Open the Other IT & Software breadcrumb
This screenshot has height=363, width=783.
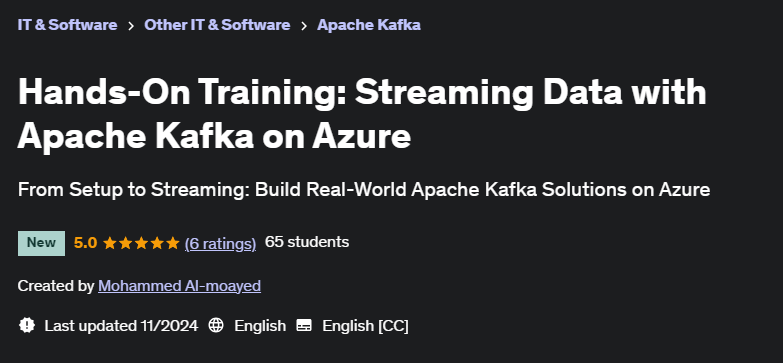pyautogui.click(x=217, y=25)
